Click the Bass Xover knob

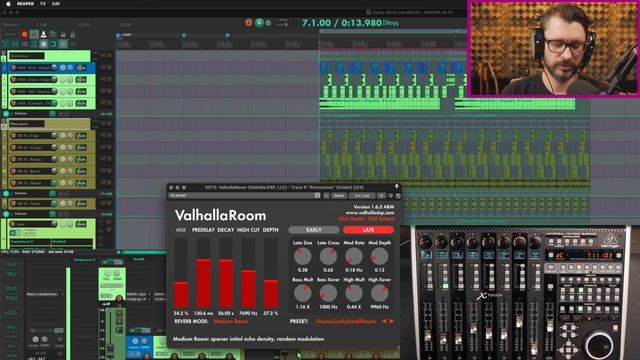328,293
